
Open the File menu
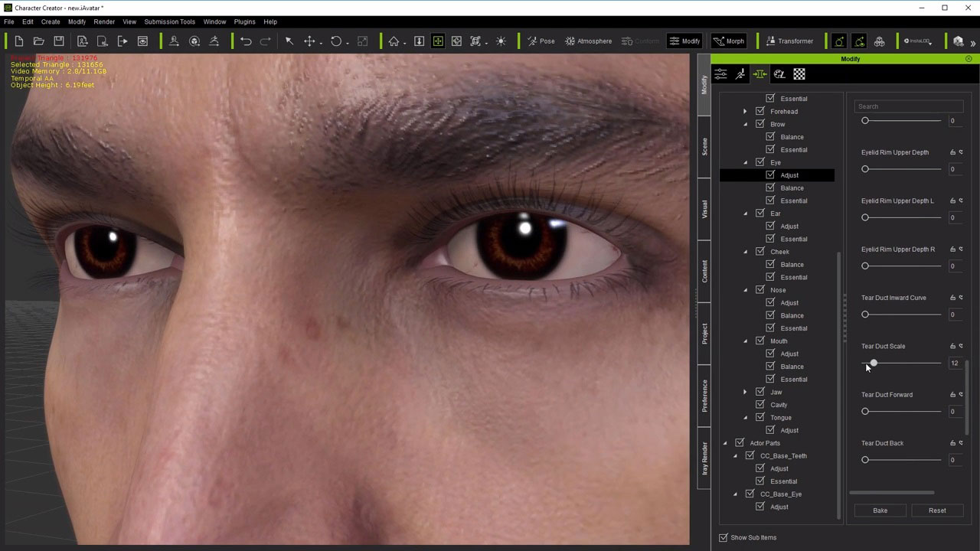coord(9,21)
